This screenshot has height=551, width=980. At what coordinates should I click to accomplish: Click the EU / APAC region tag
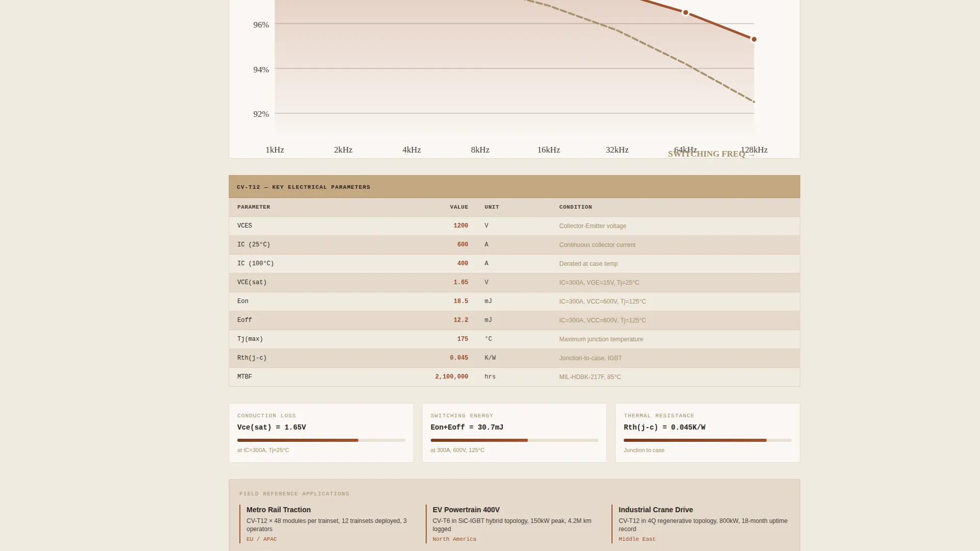click(x=261, y=539)
